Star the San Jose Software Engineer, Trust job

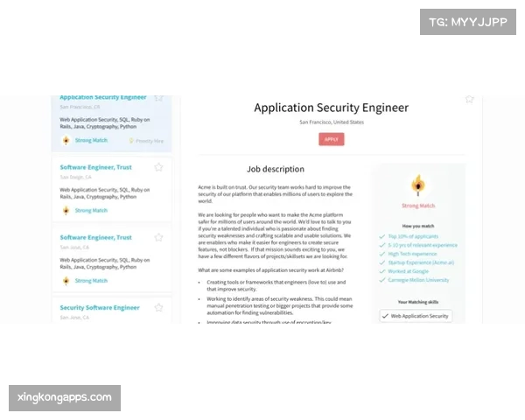[x=159, y=237]
